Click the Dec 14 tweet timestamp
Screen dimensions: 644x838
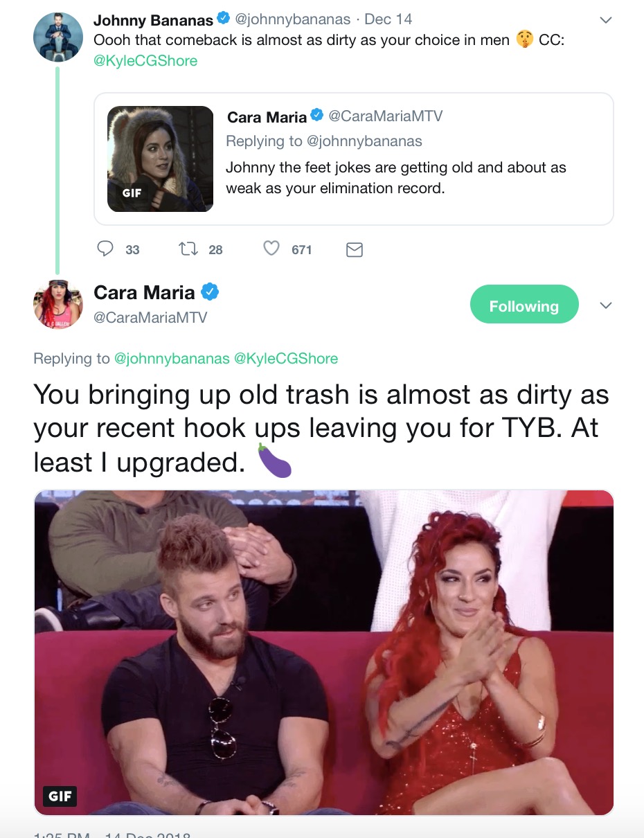(x=388, y=19)
